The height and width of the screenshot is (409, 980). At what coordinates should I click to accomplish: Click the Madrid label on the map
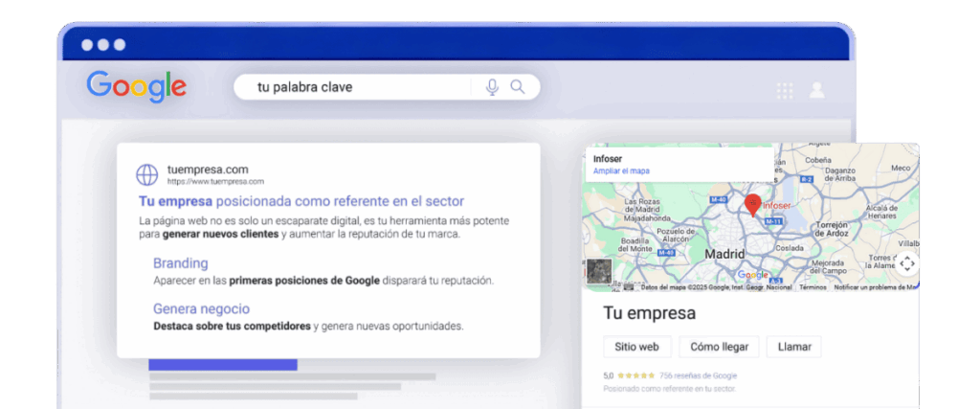pos(725,254)
